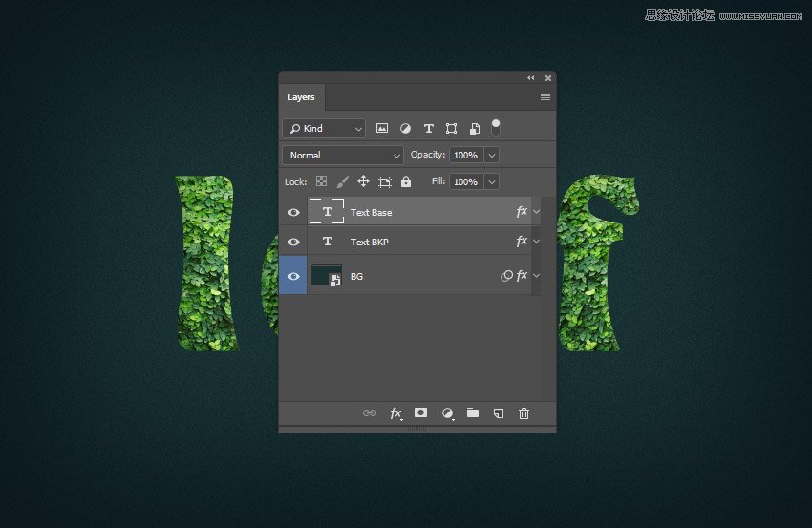812x528 pixels.
Task: Click the lock all padlock icon
Action: [406, 181]
